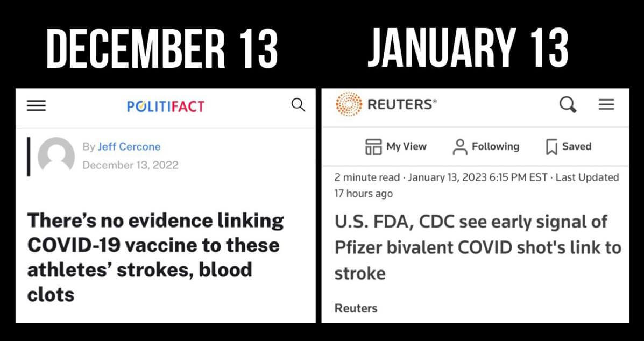The height and width of the screenshot is (341, 644).
Task: Open the Reuters search magnifier
Action: click(568, 104)
